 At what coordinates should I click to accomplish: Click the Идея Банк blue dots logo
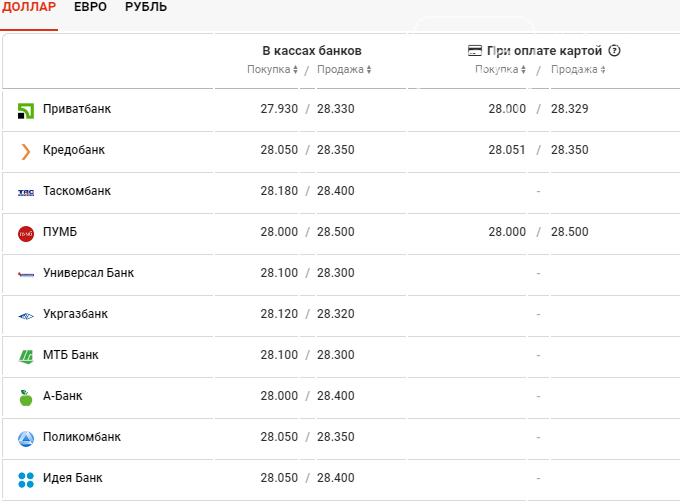[x=26, y=480]
